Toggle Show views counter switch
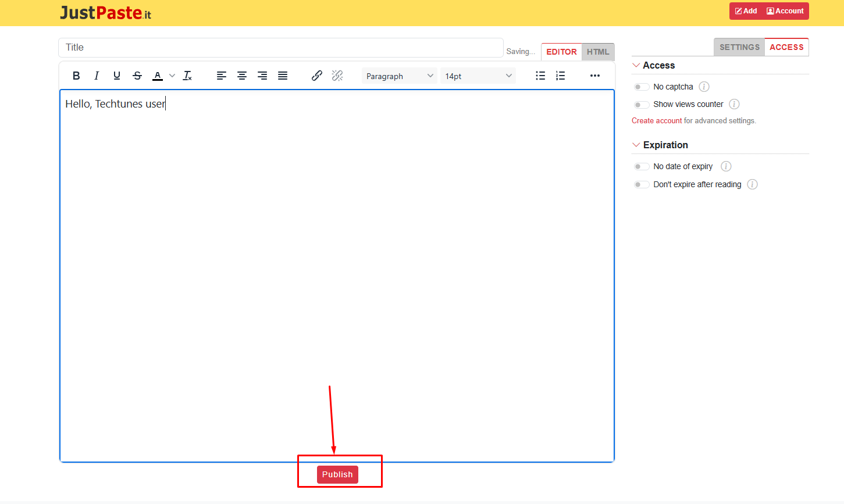 coord(642,105)
